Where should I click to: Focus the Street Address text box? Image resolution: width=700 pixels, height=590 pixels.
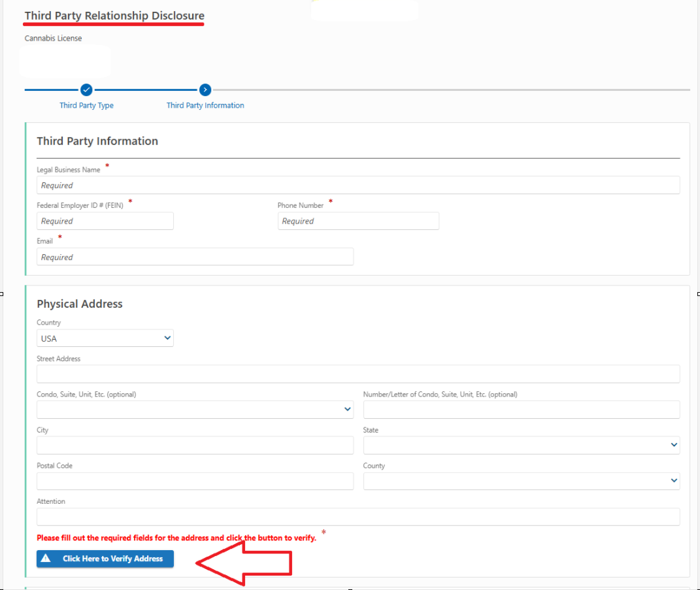tap(358, 374)
